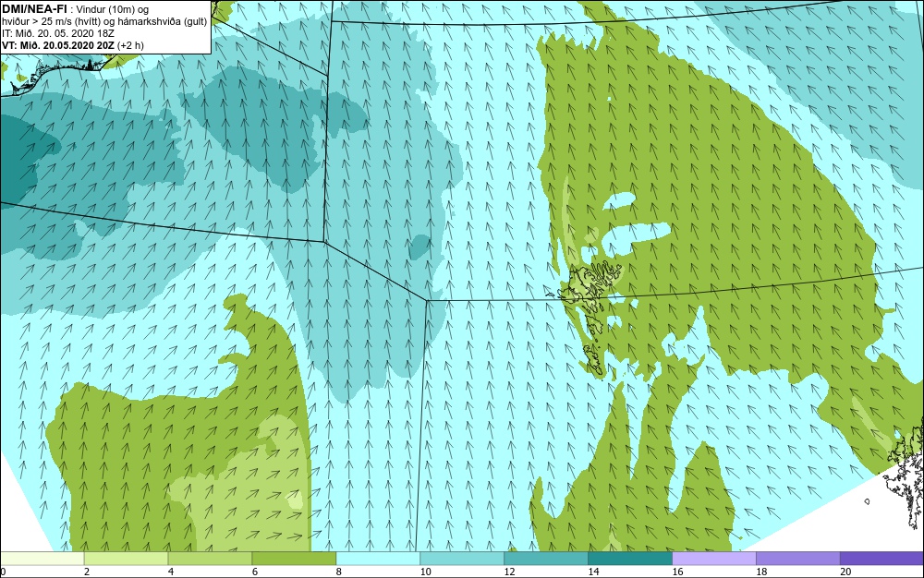Click the 10–12 m/s light teal legend swatch

[x=462, y=559]
